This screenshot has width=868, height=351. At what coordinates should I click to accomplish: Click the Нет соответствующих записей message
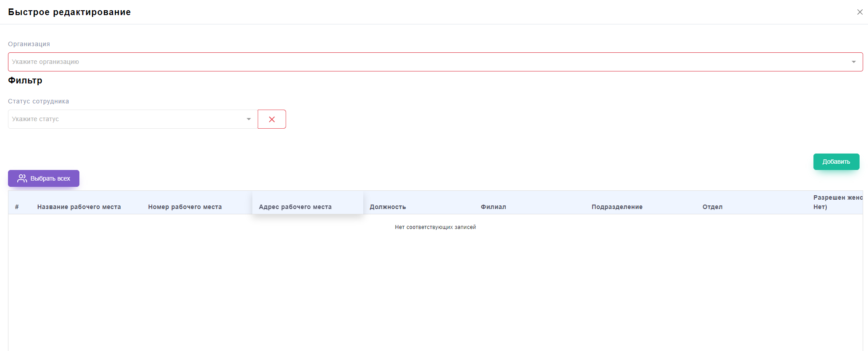435,227
